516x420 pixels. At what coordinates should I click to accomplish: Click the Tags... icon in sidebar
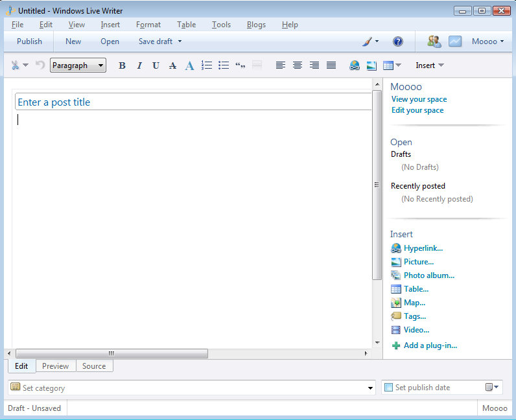395,316
